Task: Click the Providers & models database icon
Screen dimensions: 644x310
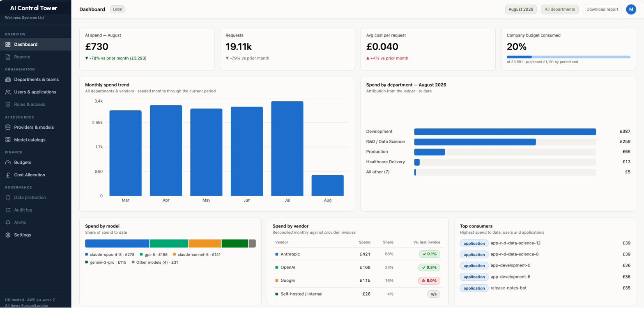Action: point(8,127)
